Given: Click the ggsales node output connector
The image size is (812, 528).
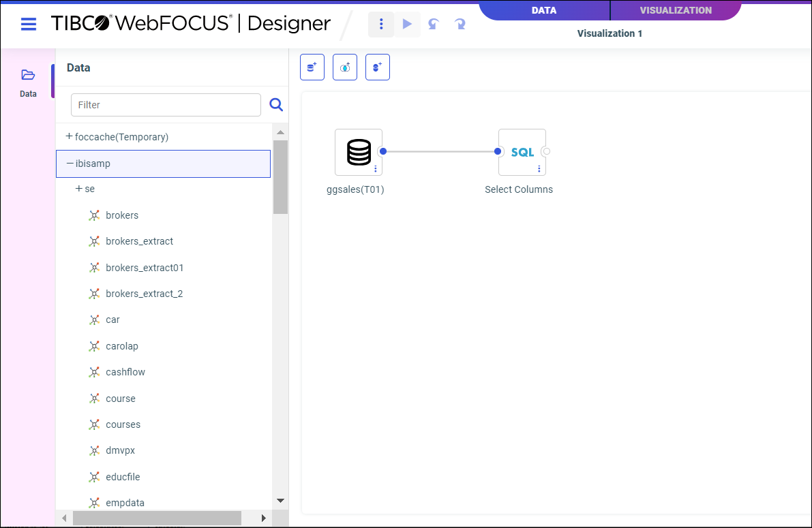Looking at the screenshot, I should pyautogui.click(x=382, y=151).
